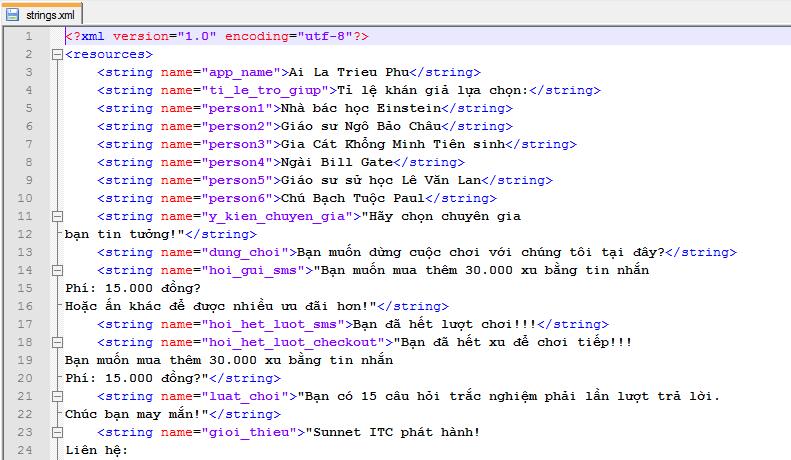Click the attribute value "dung_choi"
Image resolution: width=791 pixels, height=460 pixels.
click(x=245, y=252)
